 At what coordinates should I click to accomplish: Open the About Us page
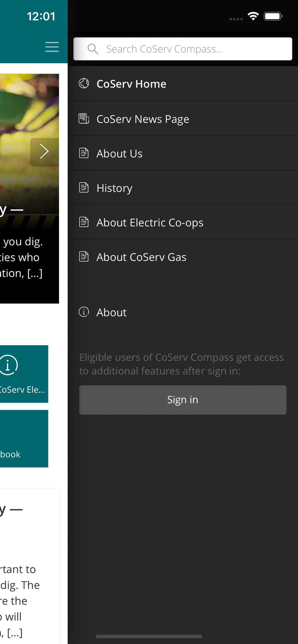click(x=183, y=153)
